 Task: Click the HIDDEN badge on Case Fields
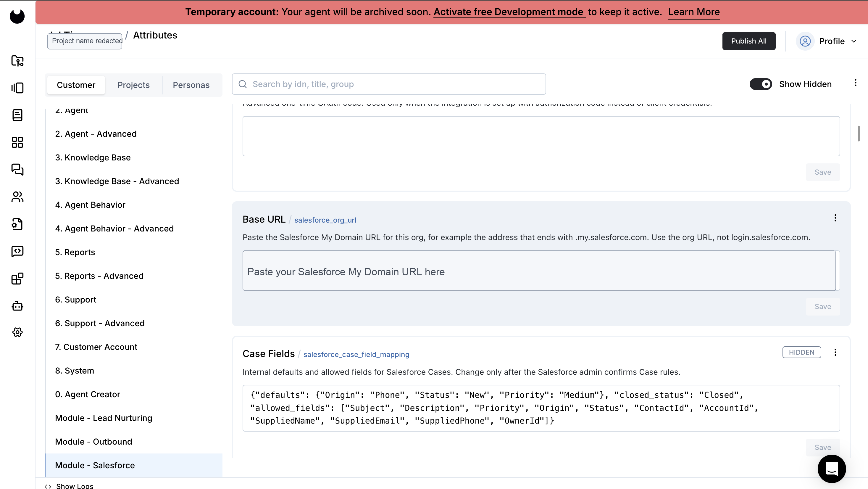[x=801, y=353]
